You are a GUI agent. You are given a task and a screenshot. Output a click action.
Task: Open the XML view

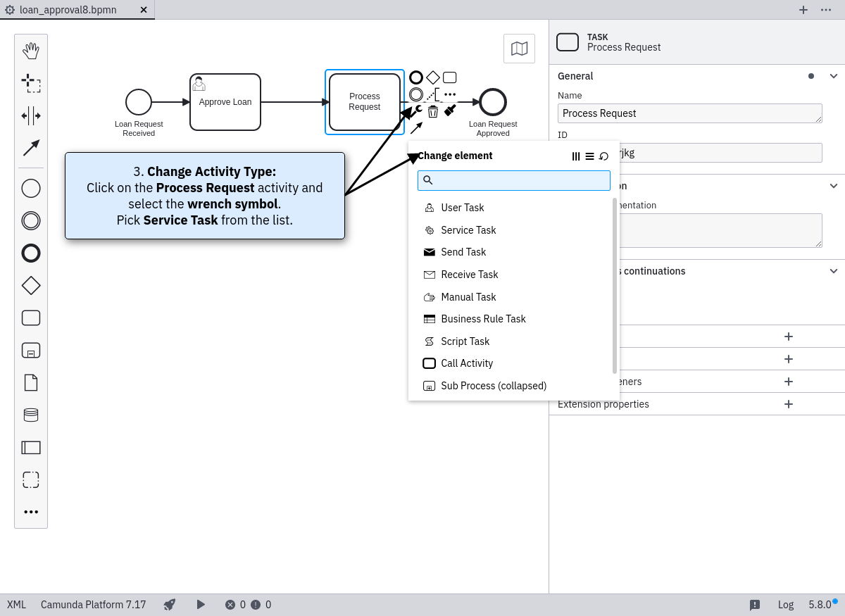coord(17,605)
